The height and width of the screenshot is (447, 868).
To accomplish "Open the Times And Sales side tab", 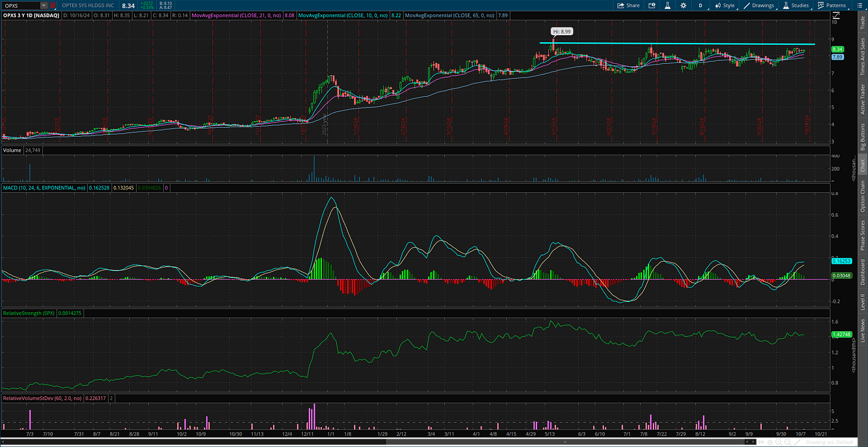I will pos(862,56).
